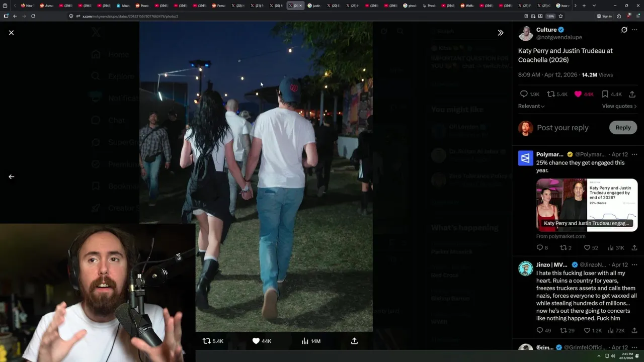Repost Jinzo's comment (29)
Viewport: 644px width, 362px height.
coord(567,330)
